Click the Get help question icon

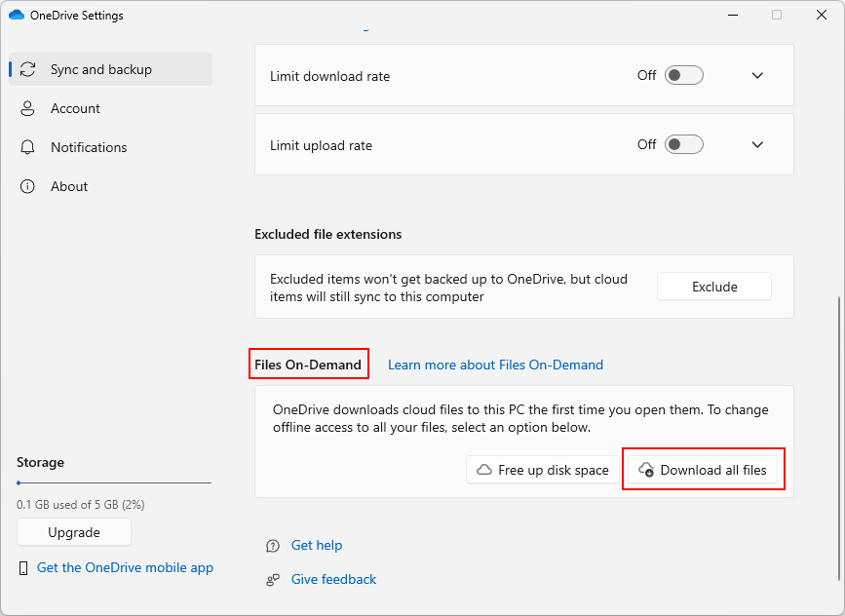point(273,546)
